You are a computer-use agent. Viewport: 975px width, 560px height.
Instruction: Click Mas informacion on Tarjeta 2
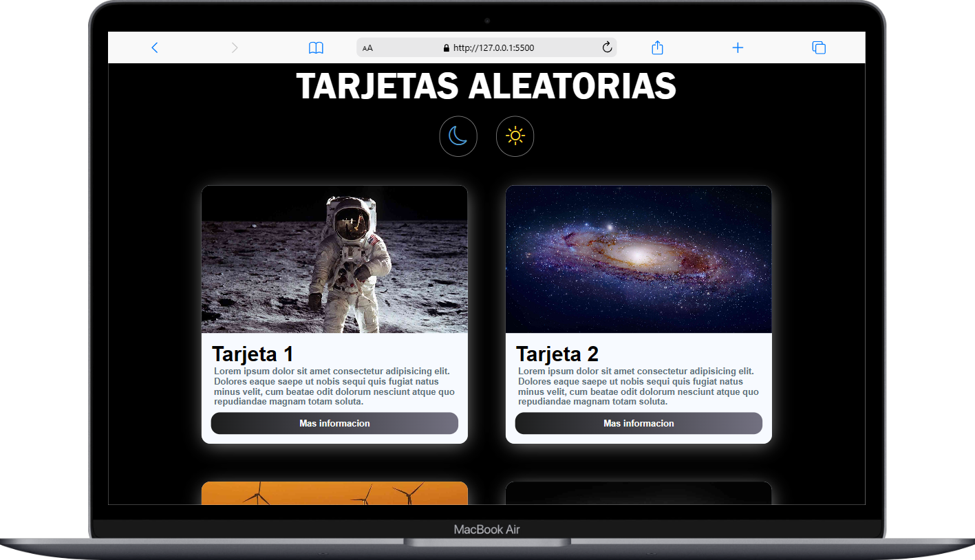[639, 423]
